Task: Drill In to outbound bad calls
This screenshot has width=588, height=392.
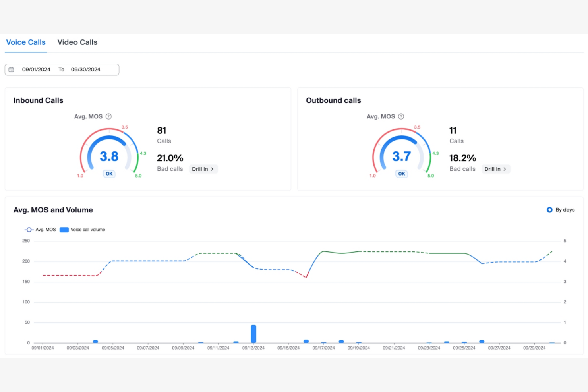Action: 495,169
